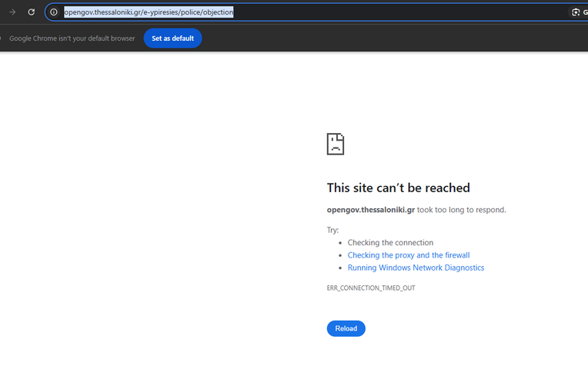Click the Google Lens icon in address bar

576,12
